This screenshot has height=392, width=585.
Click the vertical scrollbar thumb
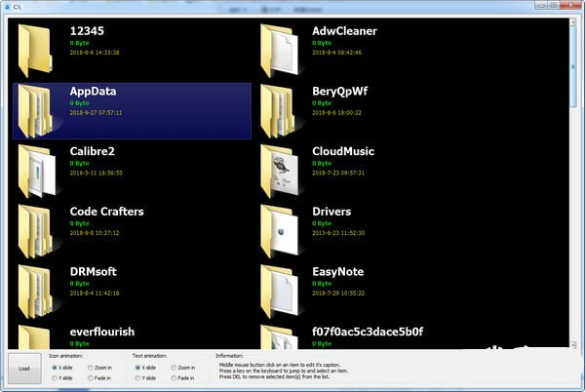click(573, 66)
